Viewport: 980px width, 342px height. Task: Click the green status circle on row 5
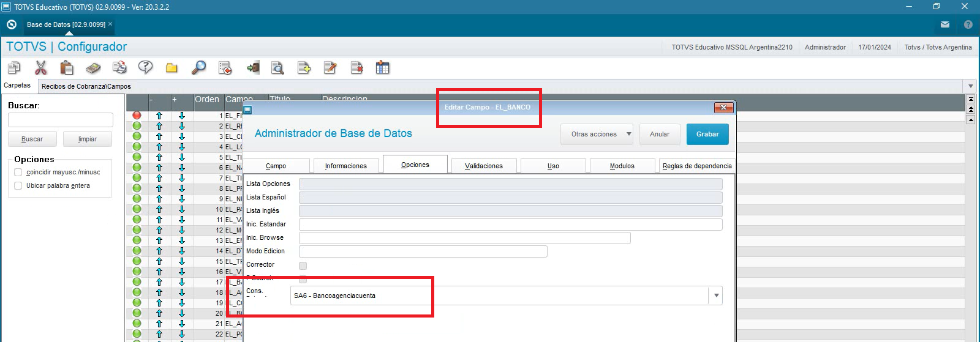coord(137,157)
